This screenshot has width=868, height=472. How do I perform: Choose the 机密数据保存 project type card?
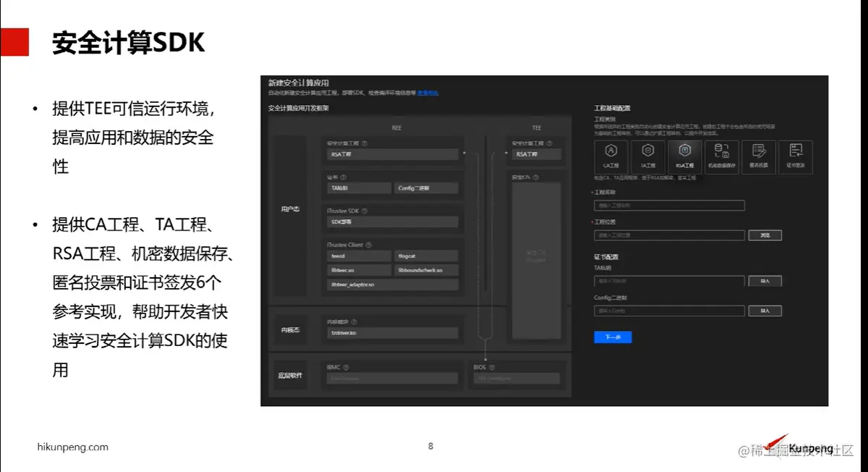pyautogui.click(x=722, y=156)
